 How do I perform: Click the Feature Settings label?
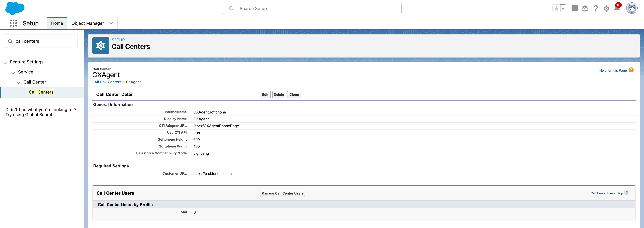(x=27, y=62)
